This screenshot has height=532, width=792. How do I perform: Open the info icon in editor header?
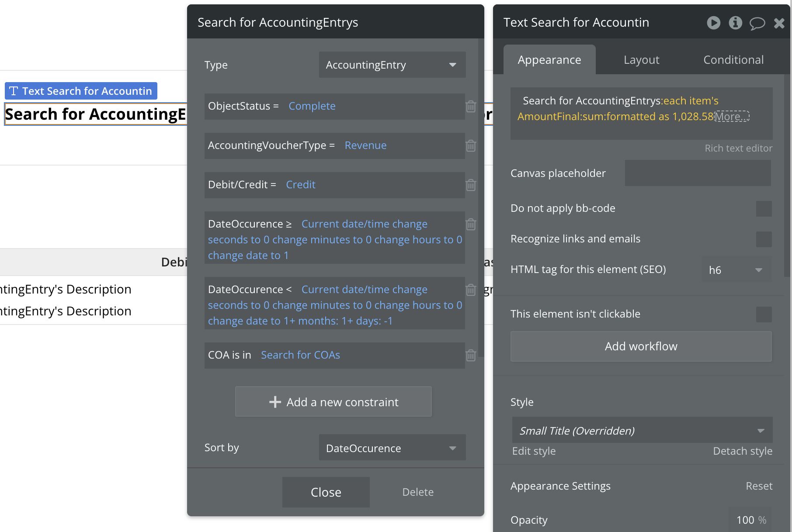(x=735, y=23)
